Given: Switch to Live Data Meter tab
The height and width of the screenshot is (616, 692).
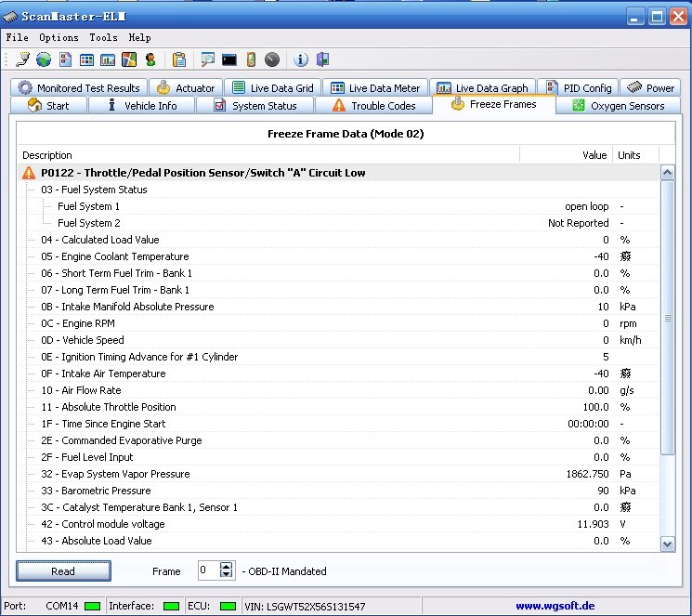Looking at the screenshot, I should tap(375, 88).
